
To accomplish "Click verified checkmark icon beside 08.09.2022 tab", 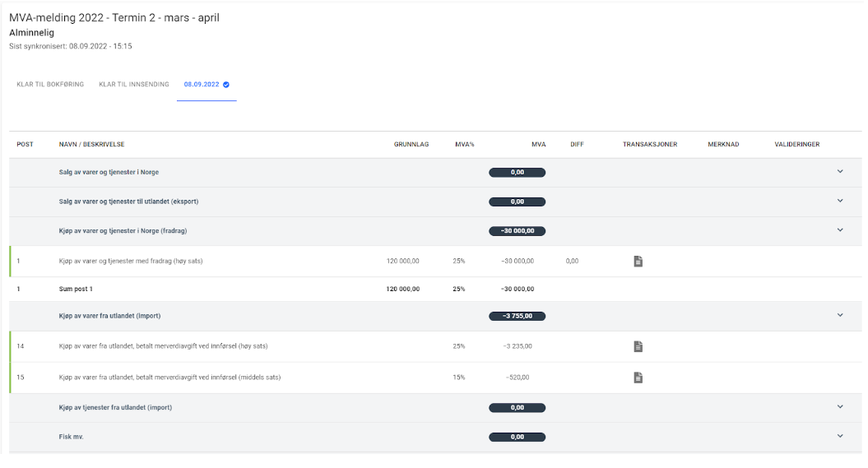I will [226, 85].
